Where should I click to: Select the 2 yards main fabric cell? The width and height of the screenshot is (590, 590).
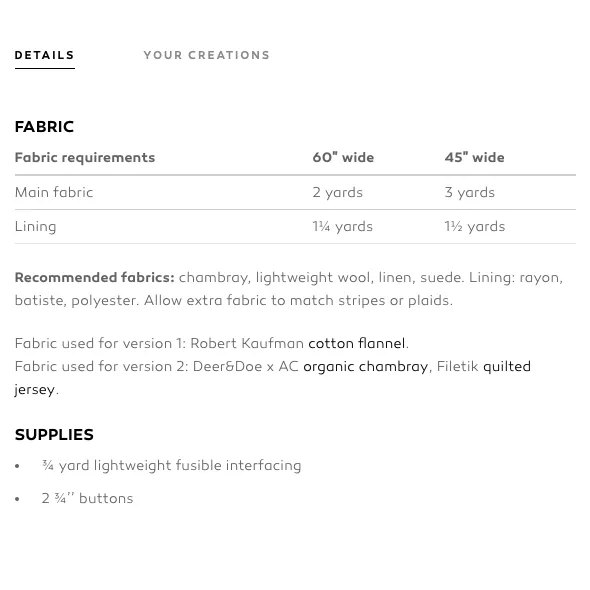coord(338,192)
